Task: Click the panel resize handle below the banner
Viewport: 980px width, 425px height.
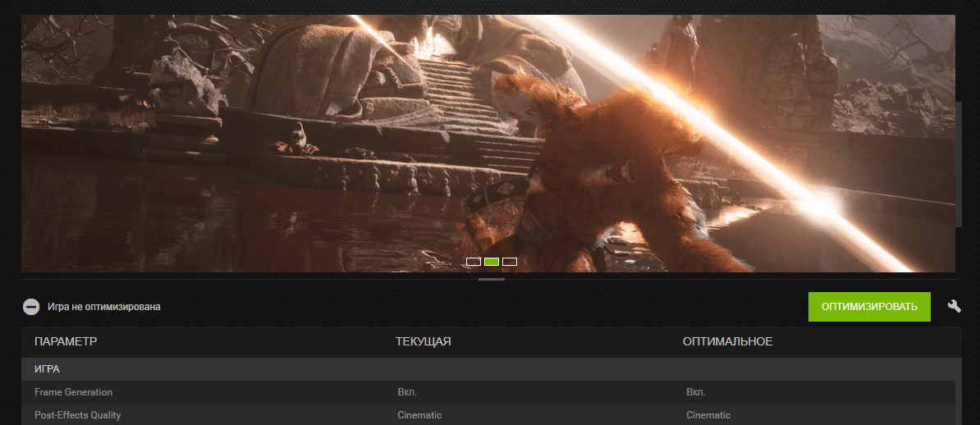Action: click(x=492, y=280)
